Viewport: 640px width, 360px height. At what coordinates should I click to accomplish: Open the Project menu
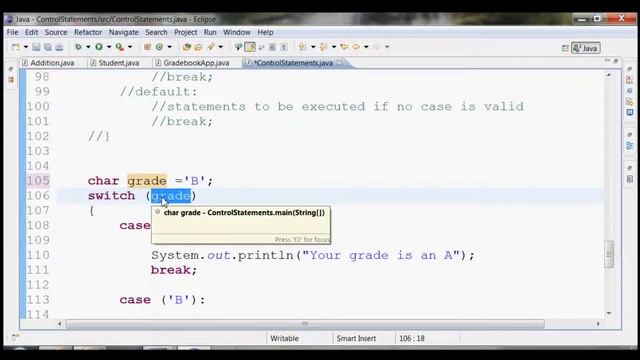(x=186, y=32)
